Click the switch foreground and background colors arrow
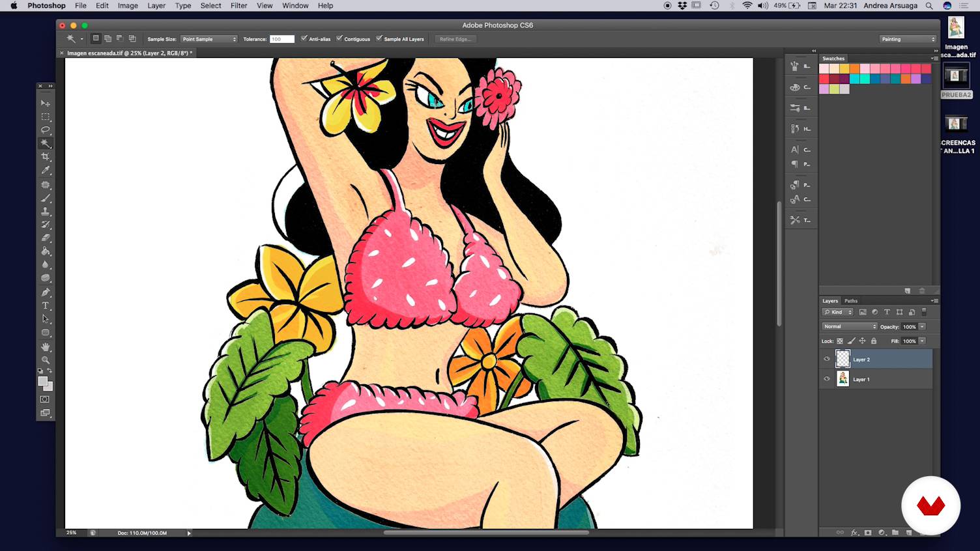The image size is (980, 551). [x=50, y=371]
